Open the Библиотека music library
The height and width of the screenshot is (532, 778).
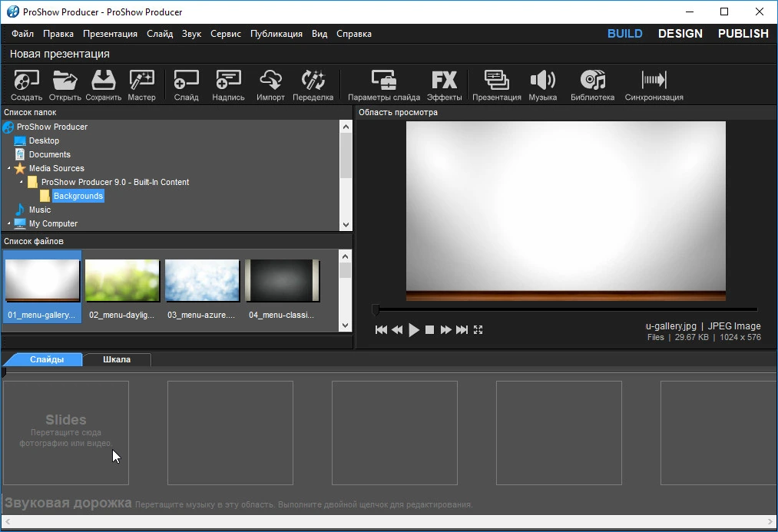pos(592,85)
